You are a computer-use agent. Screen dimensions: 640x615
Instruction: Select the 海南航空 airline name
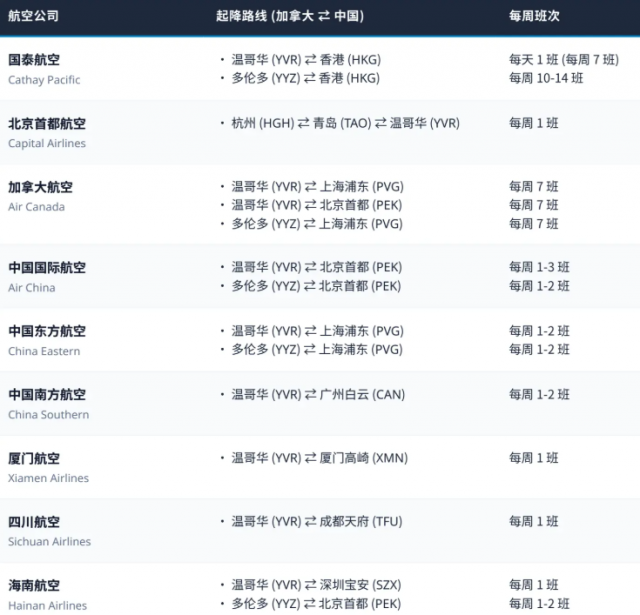coord(34,586)
